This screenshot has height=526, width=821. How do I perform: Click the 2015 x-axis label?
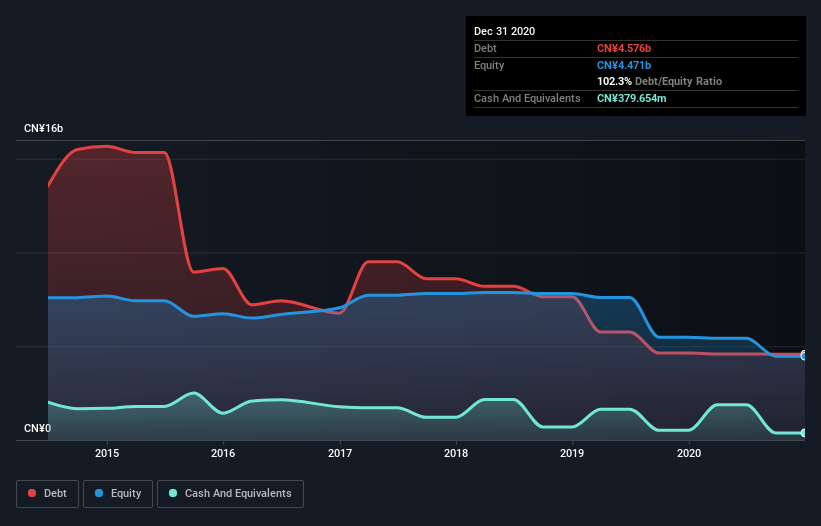[x=107, y=453]
